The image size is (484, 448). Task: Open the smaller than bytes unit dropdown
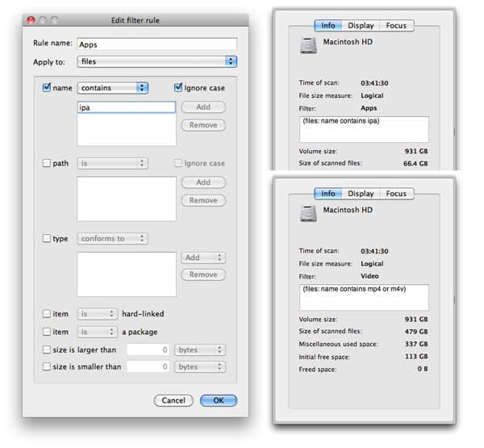pyautogui.click(x=200, y=366)
